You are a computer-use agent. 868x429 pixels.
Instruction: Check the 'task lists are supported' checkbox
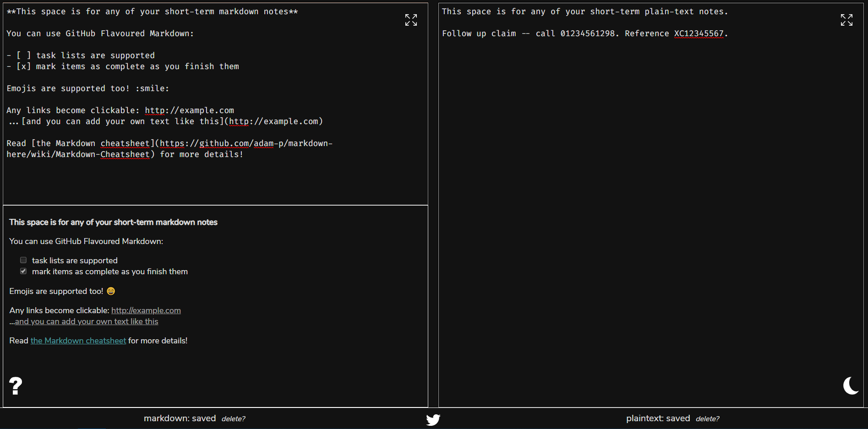23,260
